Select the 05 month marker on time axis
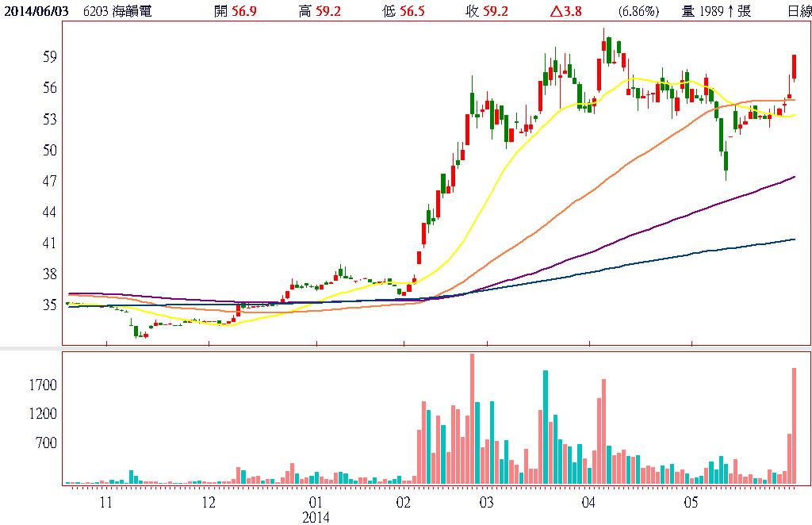 coord(691,502)
